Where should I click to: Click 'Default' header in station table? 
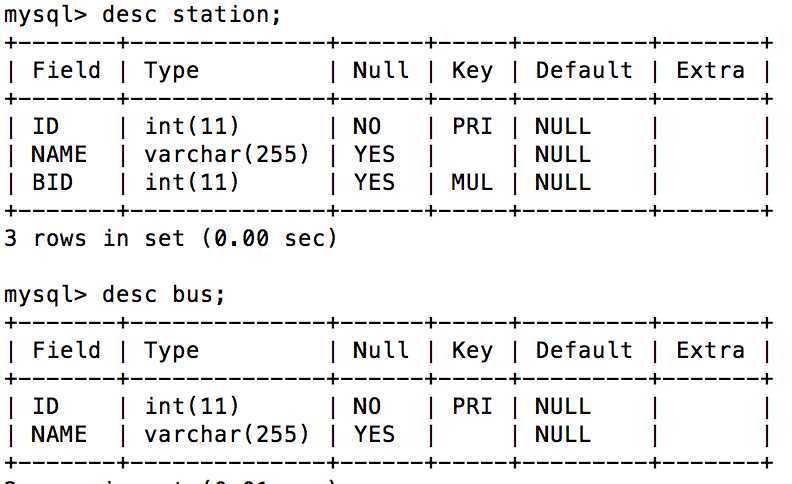coord(584,70)
